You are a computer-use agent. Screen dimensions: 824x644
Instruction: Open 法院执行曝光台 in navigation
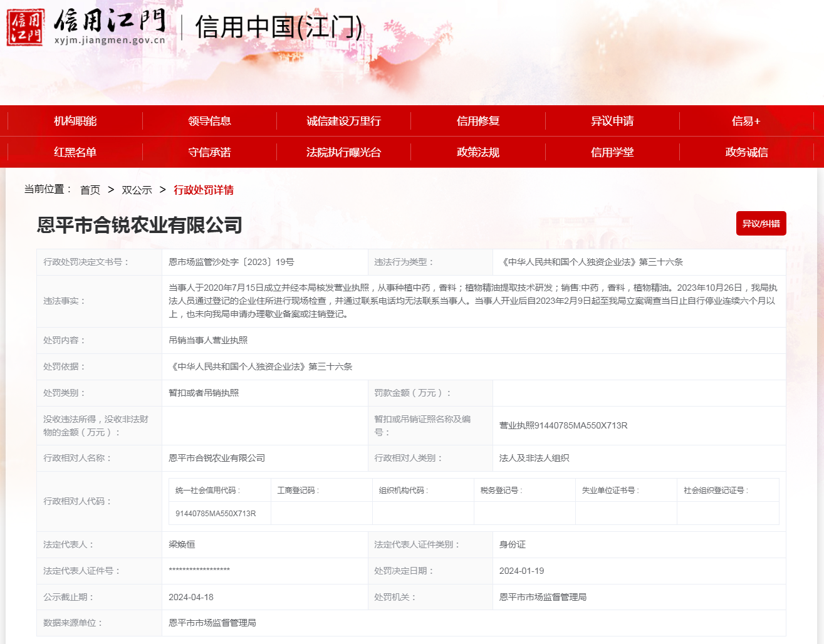(343, 152)
